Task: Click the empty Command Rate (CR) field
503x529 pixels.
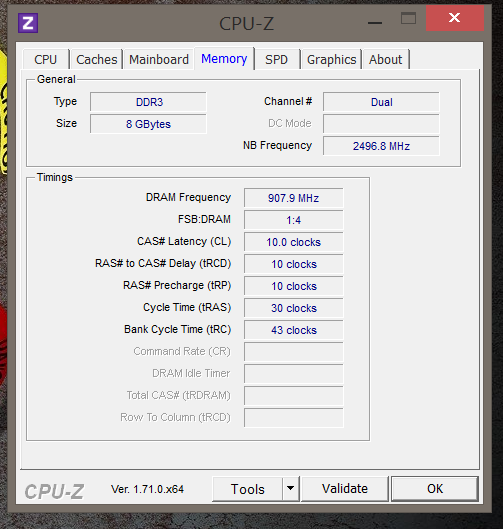Action: click(x=294, y=352)
